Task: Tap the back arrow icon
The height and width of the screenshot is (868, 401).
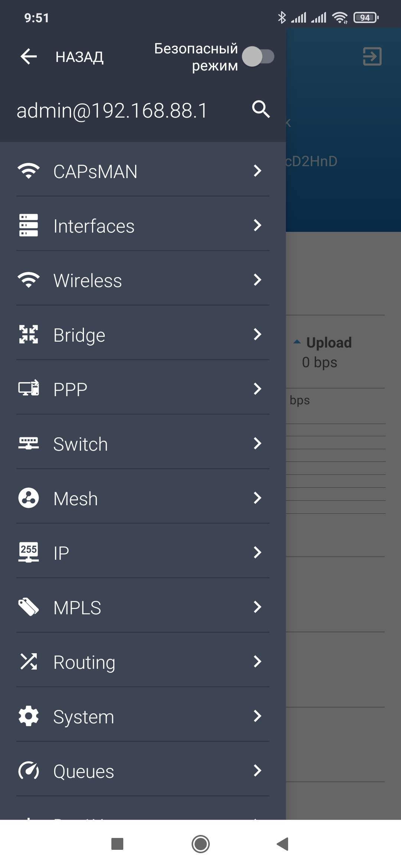Action: 29,57
